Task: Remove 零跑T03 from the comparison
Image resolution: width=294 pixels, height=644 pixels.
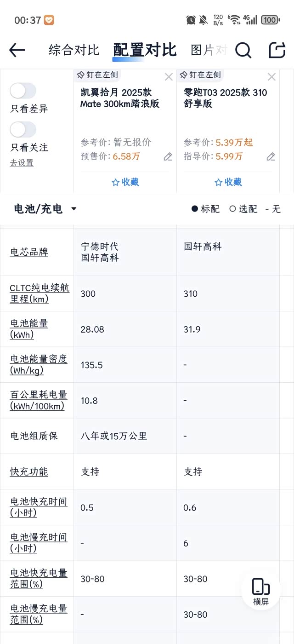Action: point(271,77)
